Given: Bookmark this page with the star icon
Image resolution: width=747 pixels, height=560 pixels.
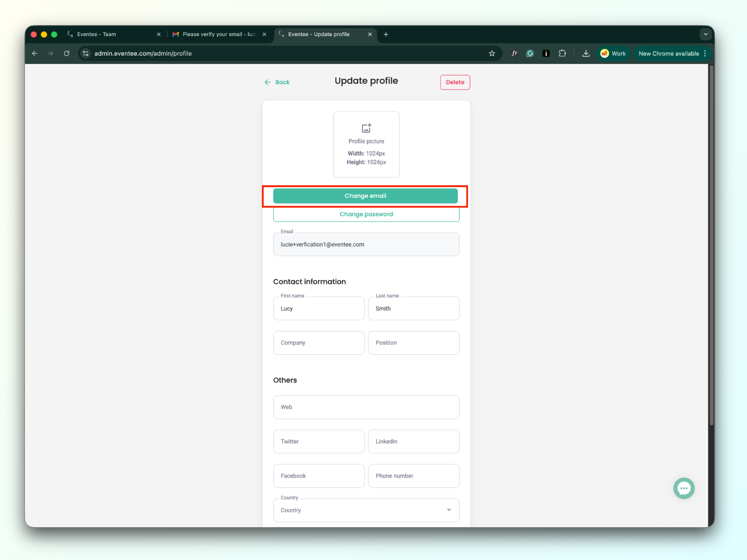Looking at the screenshot, I should coord(492,54).
